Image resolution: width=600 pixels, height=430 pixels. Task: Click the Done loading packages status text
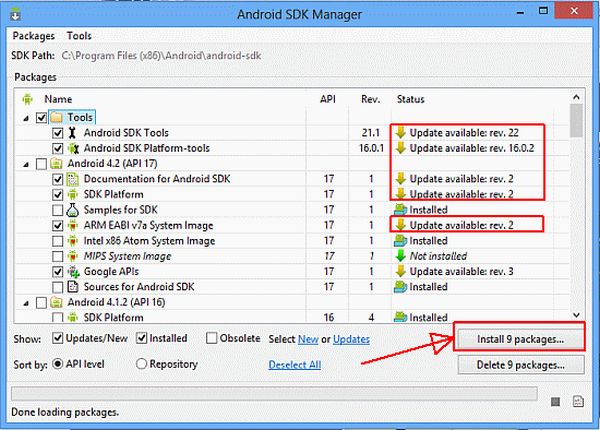coord(65,412)
